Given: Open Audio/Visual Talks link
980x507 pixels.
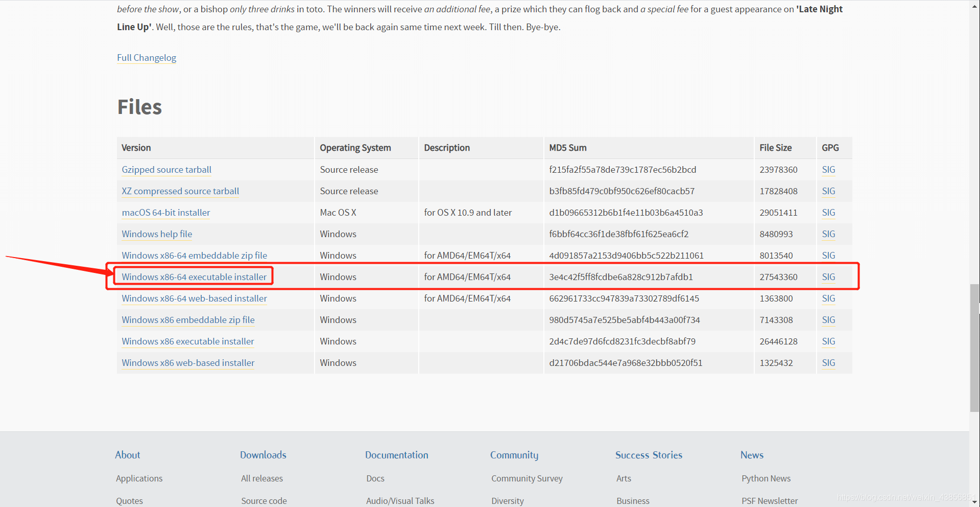Looking at the screenshot, I should [400, 501].
